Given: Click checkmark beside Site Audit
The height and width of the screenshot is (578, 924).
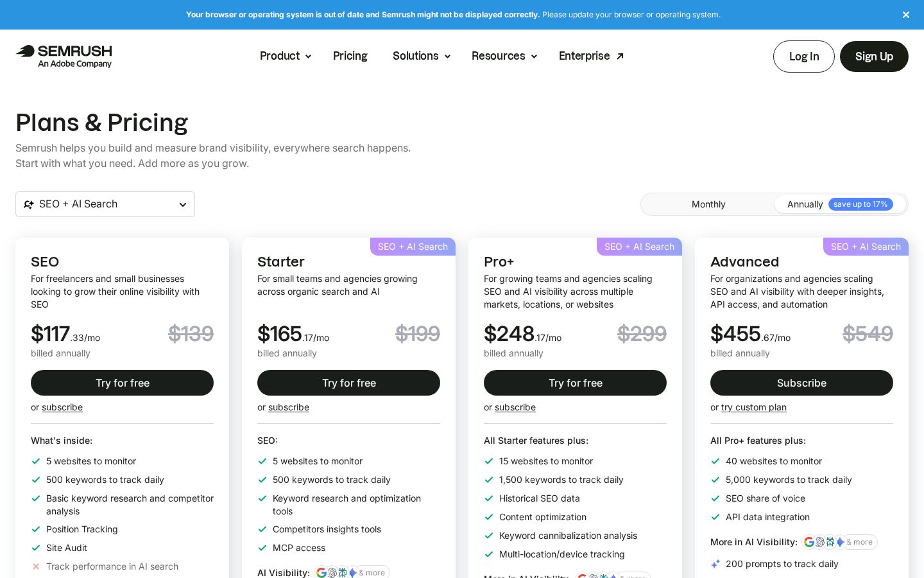Looking at the screenshot, I should 36,548.
